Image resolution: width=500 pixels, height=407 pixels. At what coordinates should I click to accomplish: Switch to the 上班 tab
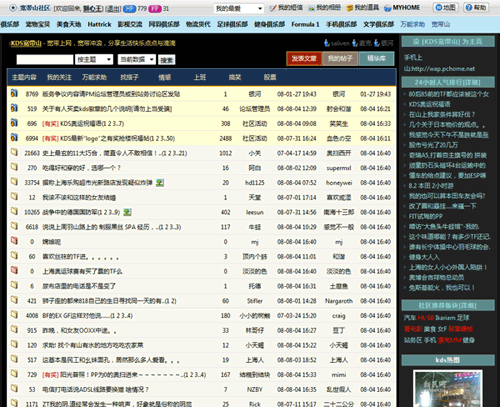point(200,77)
